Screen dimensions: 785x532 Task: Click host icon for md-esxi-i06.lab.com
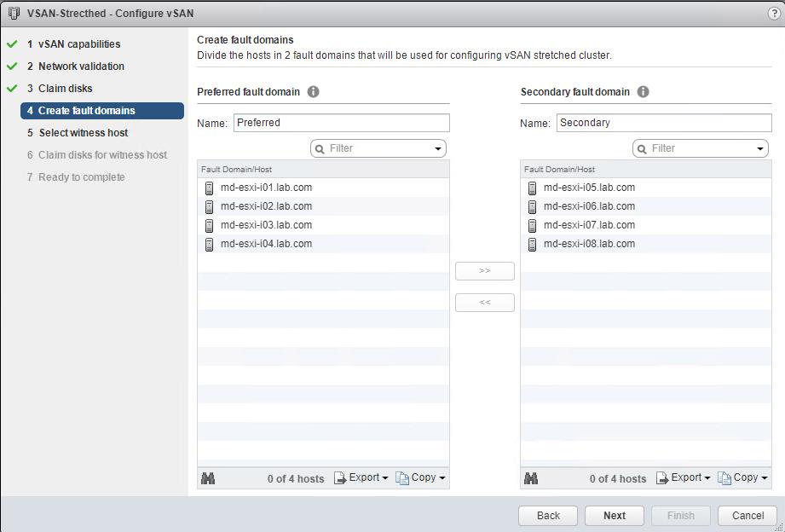click(x=532, y=206)
